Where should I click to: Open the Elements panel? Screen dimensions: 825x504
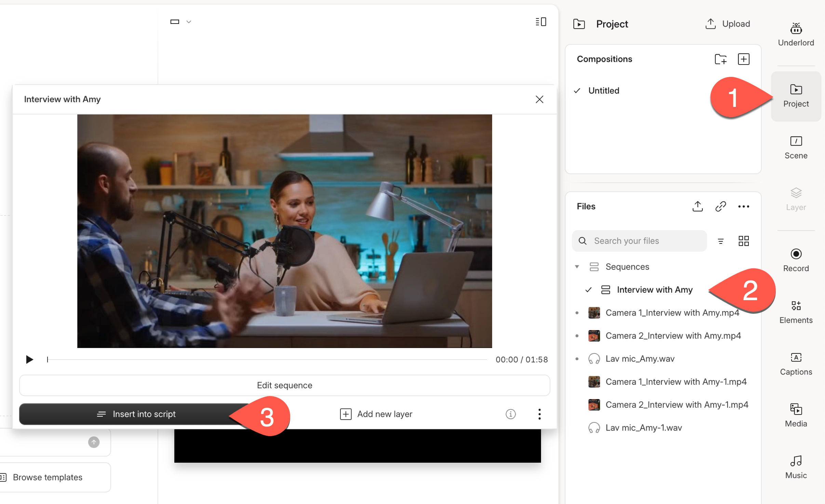point(796,312)
